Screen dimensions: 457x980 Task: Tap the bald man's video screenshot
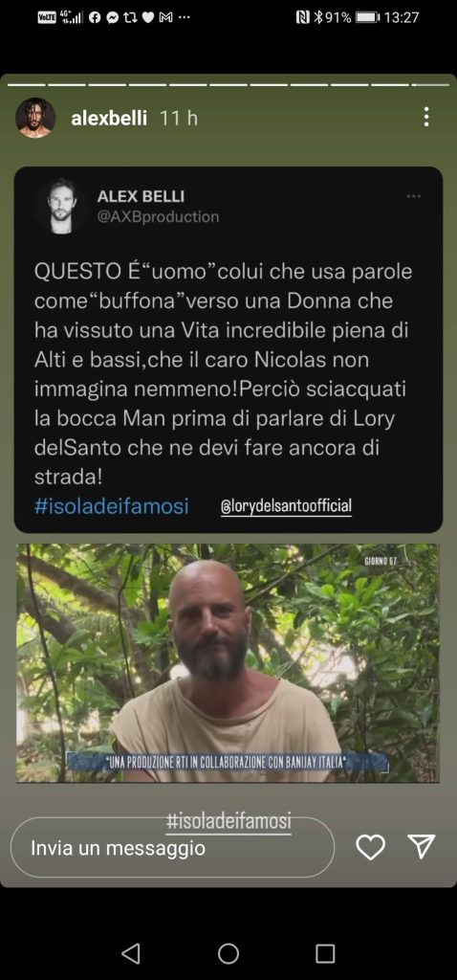click(228, 663)
